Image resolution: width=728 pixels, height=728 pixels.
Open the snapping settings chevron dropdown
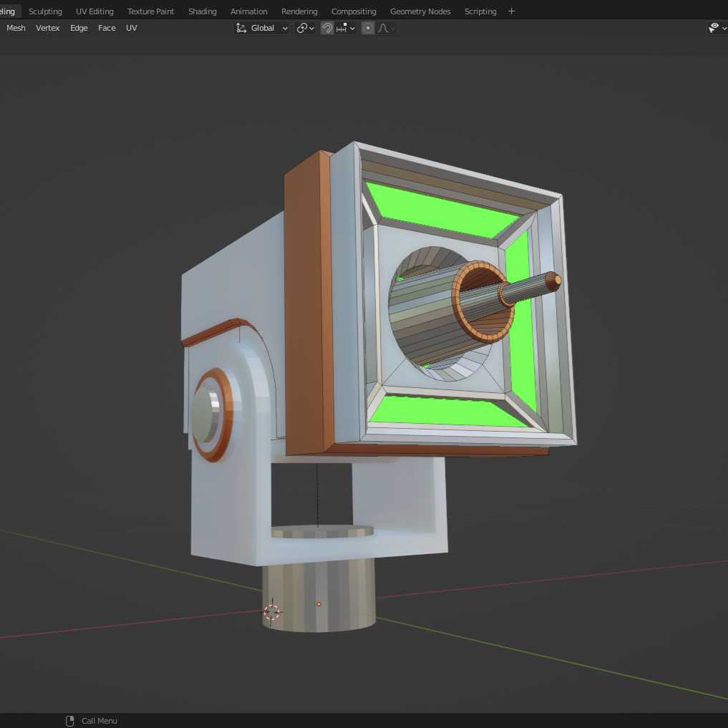(353, 28)
